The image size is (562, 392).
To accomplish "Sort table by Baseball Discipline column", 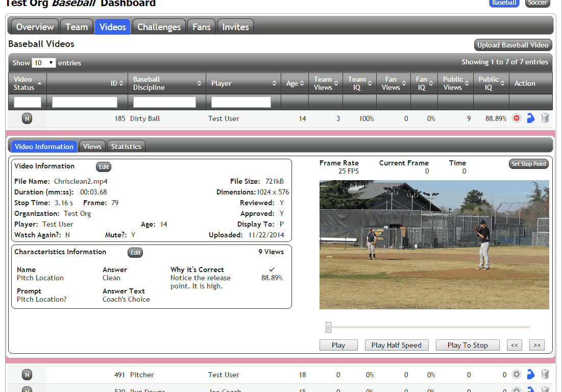I will pyautogui.click(x=166, y=83).
